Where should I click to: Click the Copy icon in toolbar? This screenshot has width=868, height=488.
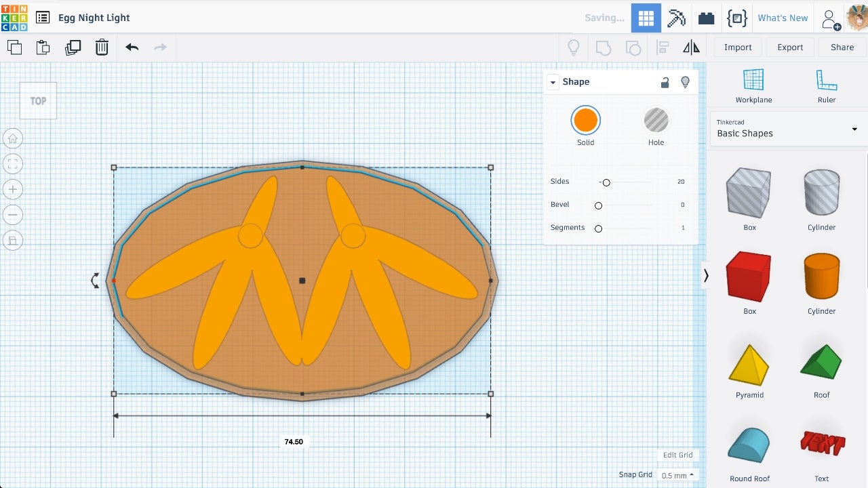pyautogui.click(x=14, y=47)
